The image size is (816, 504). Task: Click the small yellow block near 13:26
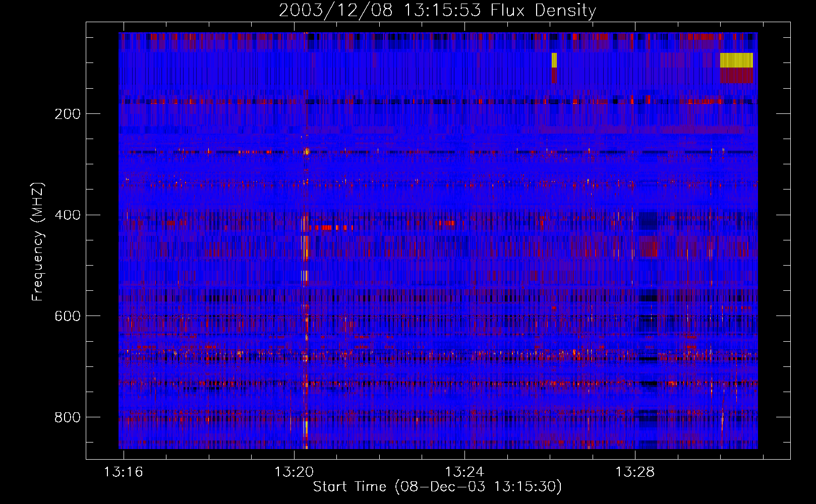pos(554,60)
